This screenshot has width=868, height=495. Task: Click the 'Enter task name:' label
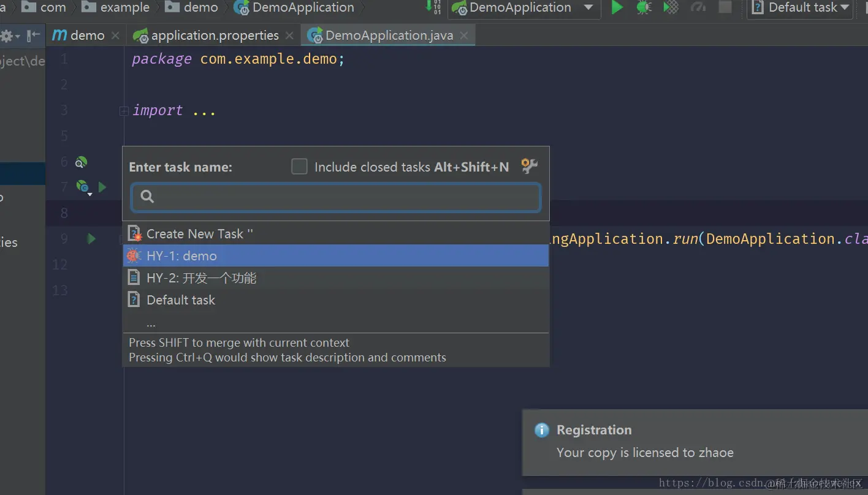180,167
